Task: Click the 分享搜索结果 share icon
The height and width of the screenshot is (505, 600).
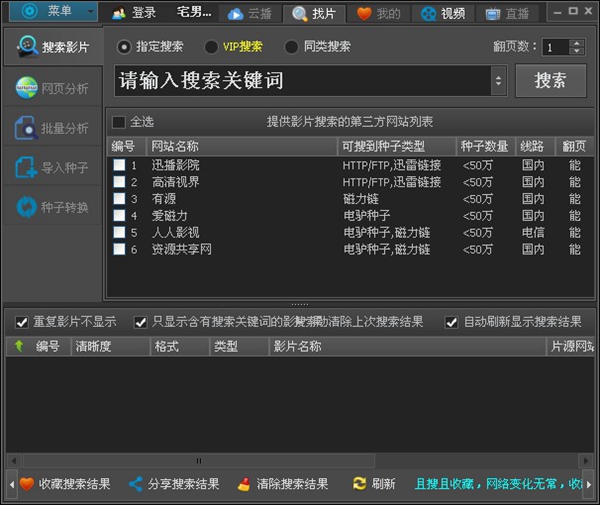Action: 136,484
